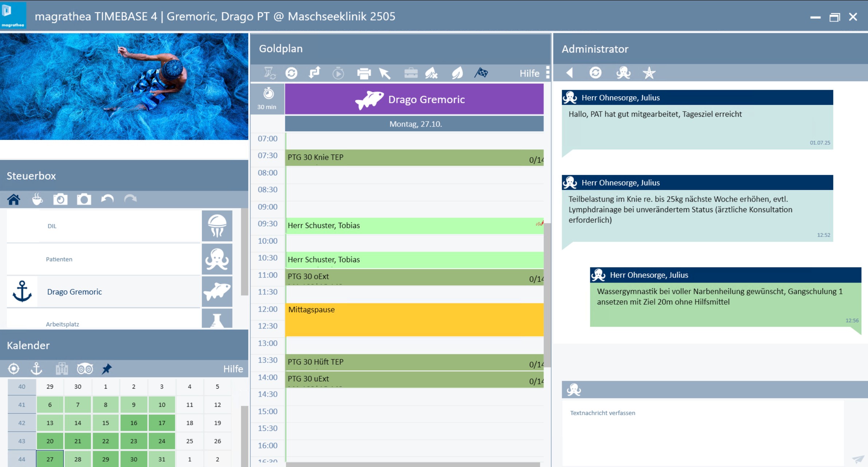Click the crosshair target icon in Kalender
The width and height of the screenshot is (868, 467).
tap(13, 369)
